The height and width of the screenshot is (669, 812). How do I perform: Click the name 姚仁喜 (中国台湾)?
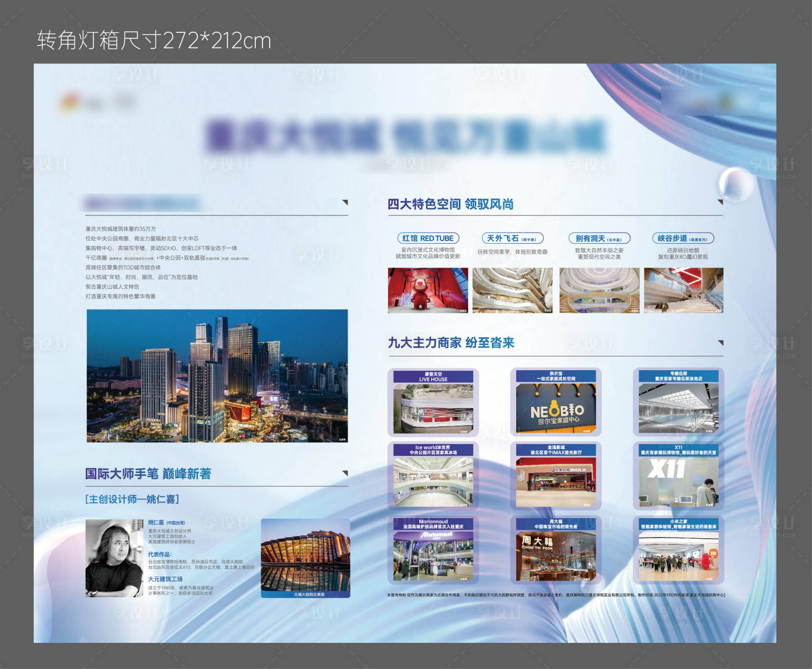coord(166,523)
